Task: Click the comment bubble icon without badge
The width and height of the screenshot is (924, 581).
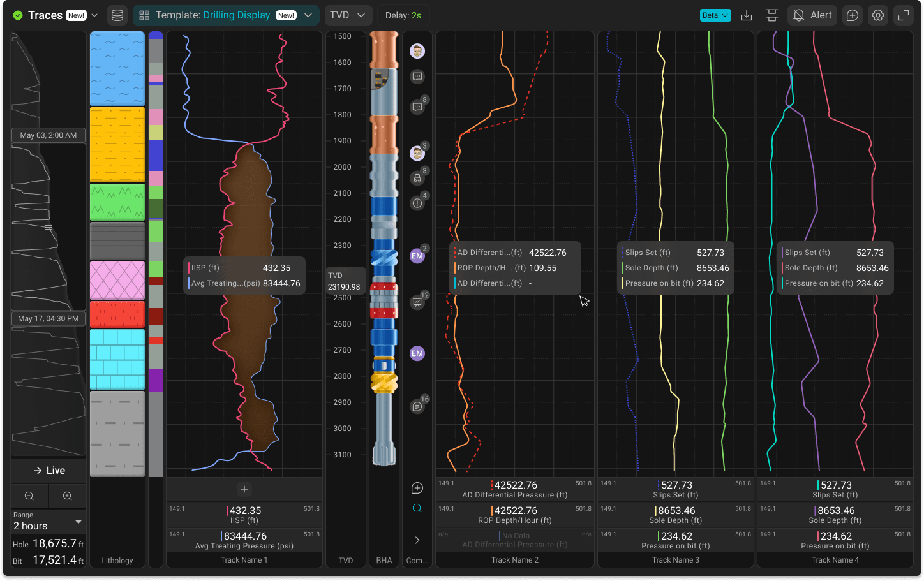Action: [x=417, y=77]
